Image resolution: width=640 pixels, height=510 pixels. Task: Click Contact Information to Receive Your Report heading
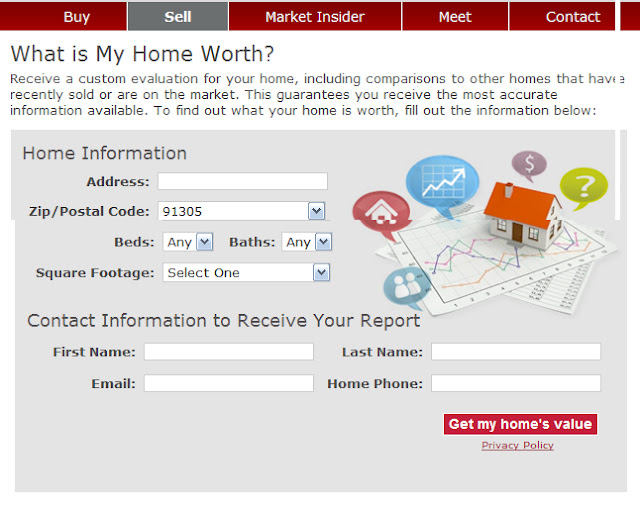[x=224, y=321]
